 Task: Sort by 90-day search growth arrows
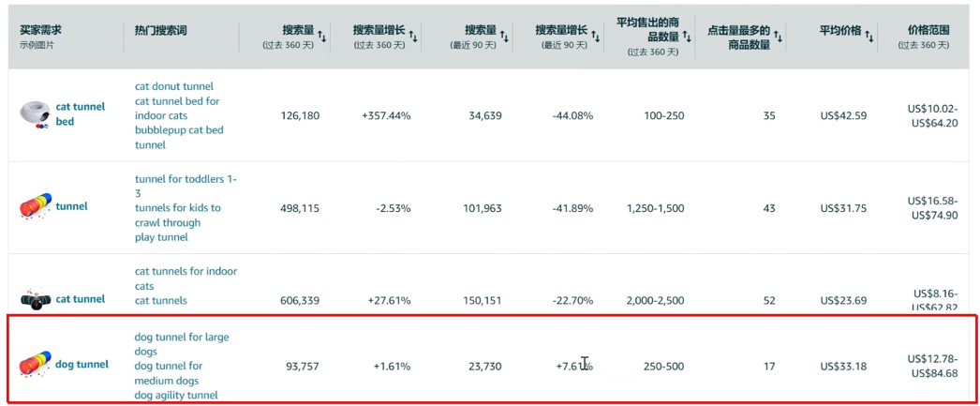[596, 38]
